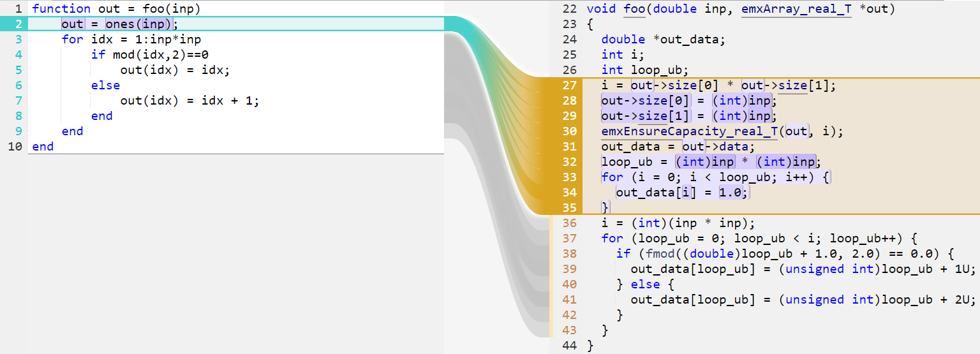Click the 'int loop_ub;' declaration line
The width and height of the screenshot is (980, 354).
pos(646,70)
